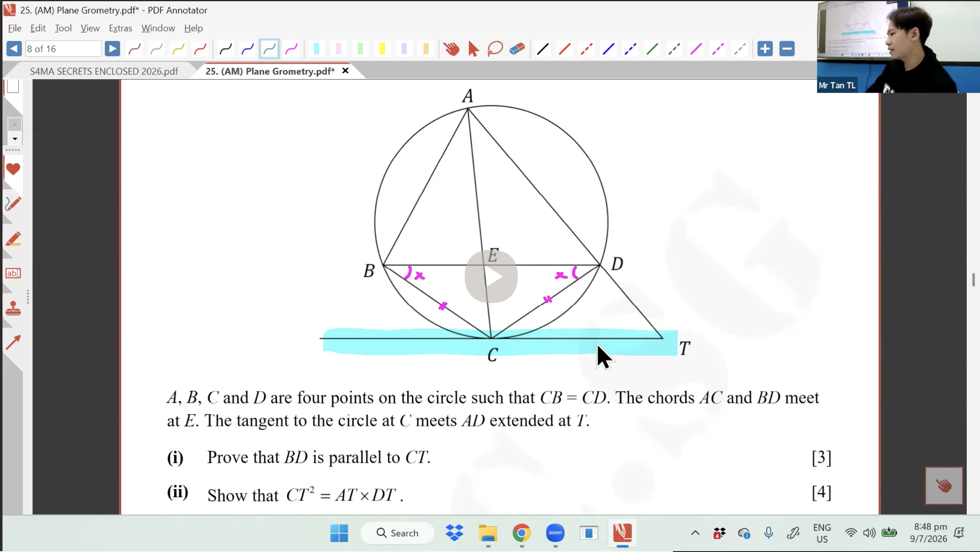Click the heart favorites icon in sidebar
Screen dimensions: 980x552
13,169
